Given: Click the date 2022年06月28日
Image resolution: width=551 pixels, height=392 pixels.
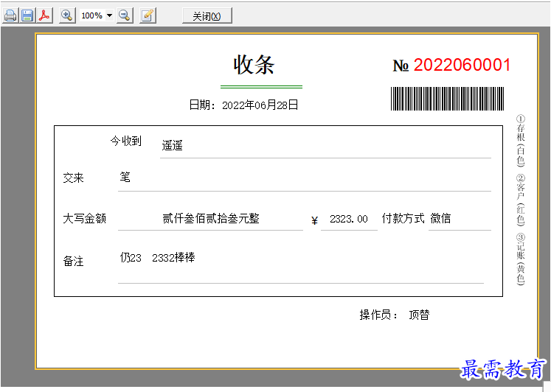Looking at the screenshot, I should (260, 105).
